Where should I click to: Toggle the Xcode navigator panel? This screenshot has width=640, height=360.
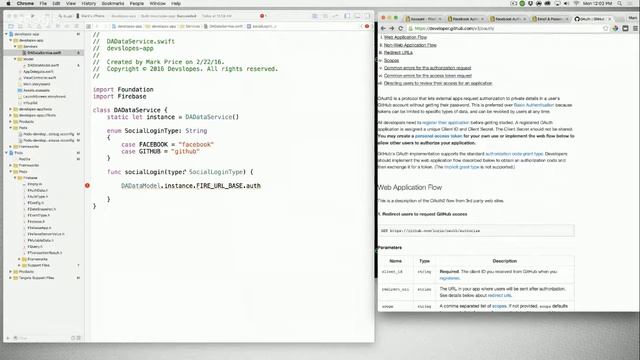coord(347,16)
